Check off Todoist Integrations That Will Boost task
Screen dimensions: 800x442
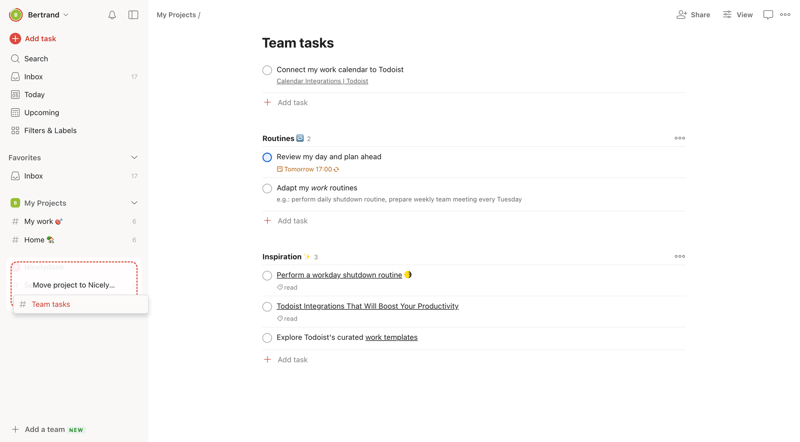[x=267, y=307]
